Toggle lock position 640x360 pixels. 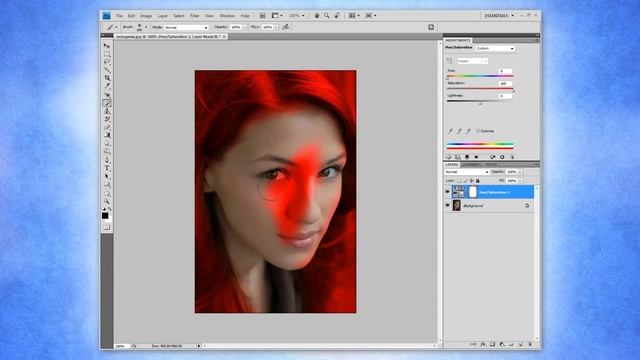click(x=471, y=180)
